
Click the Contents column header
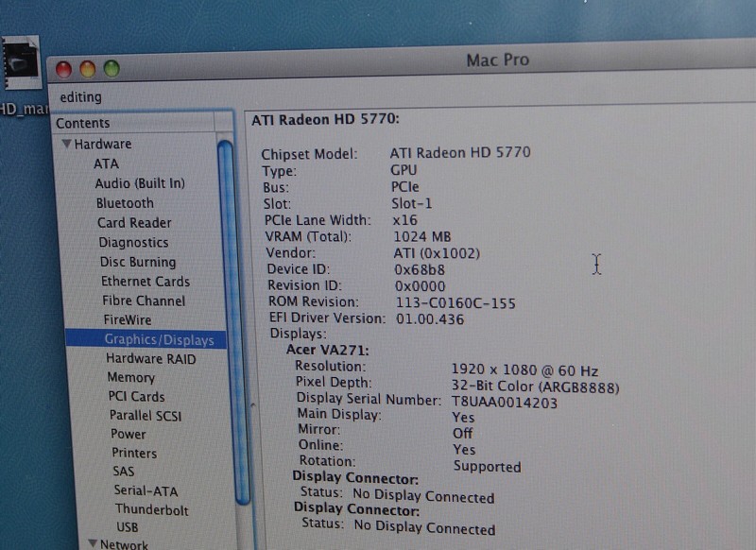tap(134, 123)
